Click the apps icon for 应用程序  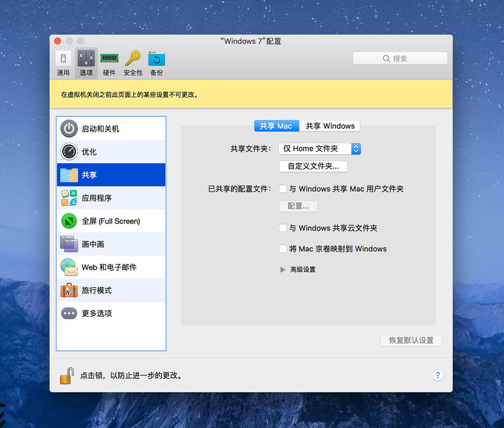pyautogui.click(x=69, y=198)
